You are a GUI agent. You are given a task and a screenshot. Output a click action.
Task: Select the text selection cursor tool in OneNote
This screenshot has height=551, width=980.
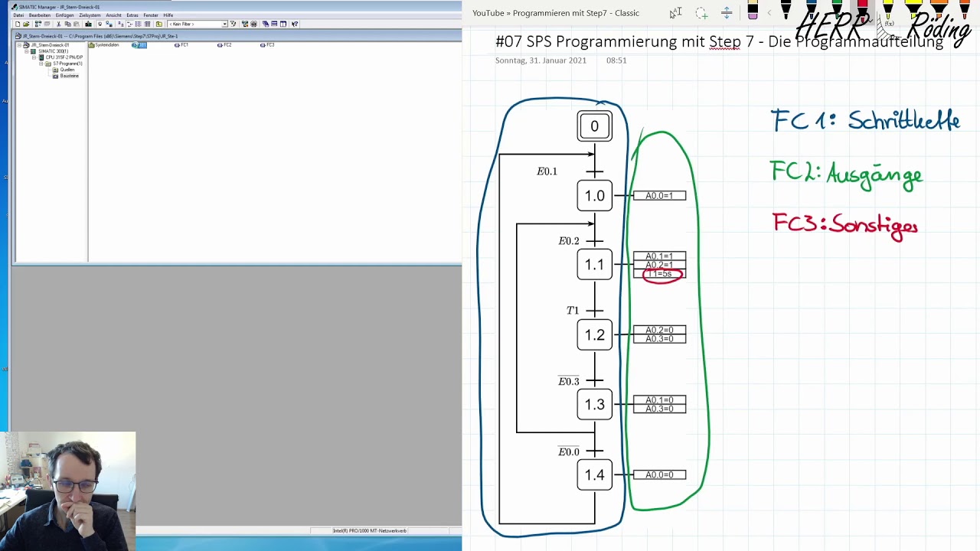click(x=675, y=13)
